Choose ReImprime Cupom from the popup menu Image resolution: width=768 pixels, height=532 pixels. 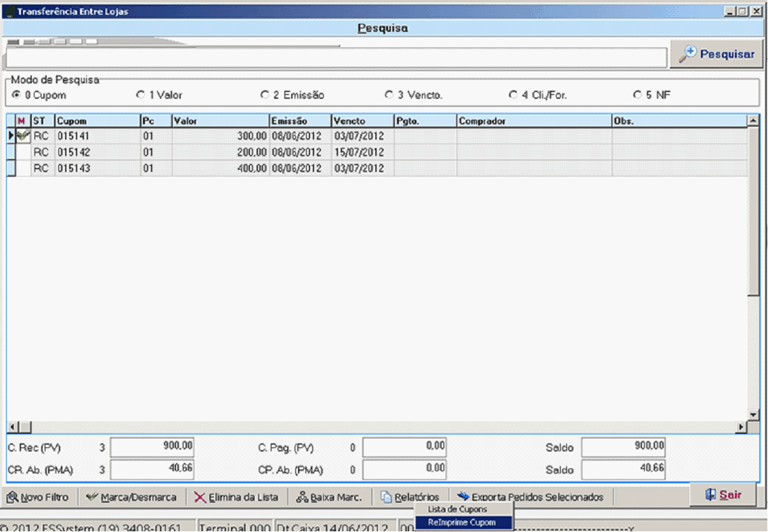461,523
